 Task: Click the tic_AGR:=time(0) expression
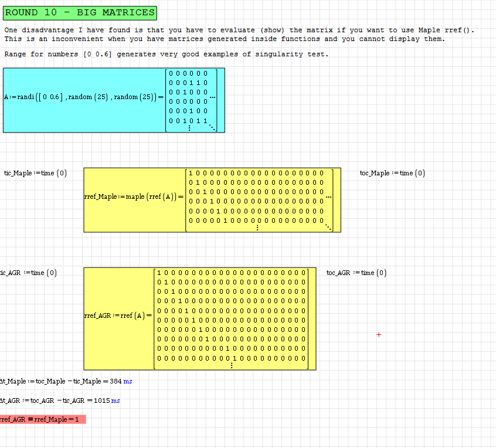point(29,273)
